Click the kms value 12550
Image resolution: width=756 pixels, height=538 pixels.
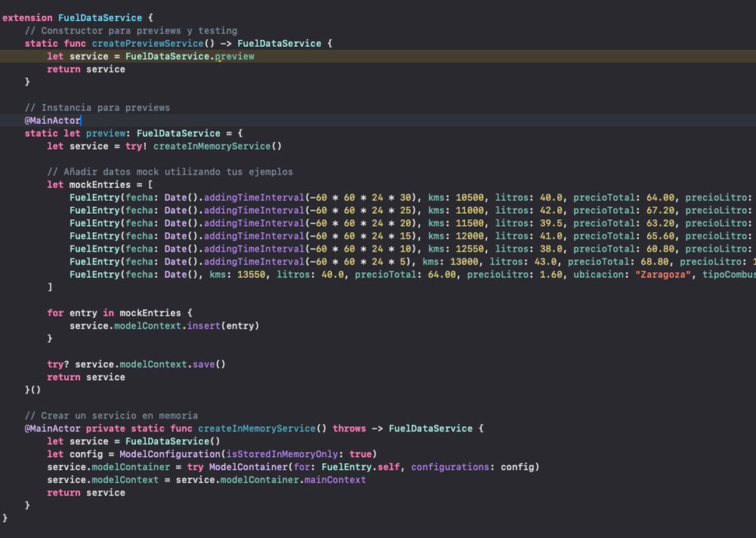tap(469, 249)
